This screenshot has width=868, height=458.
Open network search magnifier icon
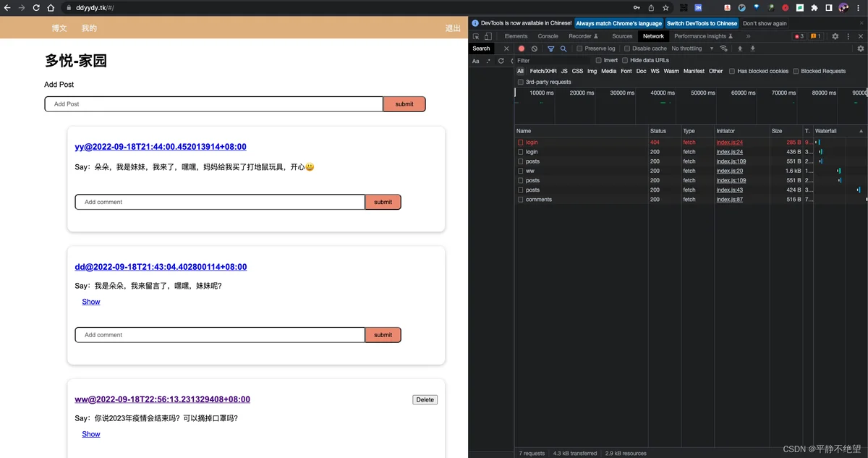click(563, 48)
